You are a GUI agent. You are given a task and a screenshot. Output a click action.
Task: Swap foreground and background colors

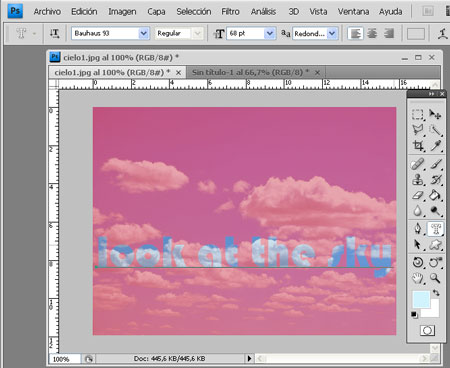[x=436, y=293]
